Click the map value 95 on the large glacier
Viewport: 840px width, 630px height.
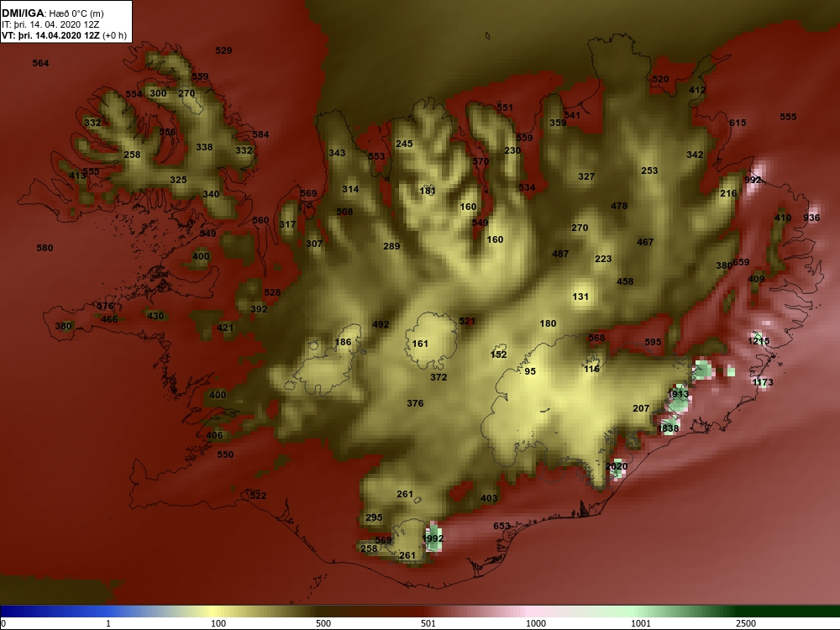pyautogui.click(x=530, y=371)
